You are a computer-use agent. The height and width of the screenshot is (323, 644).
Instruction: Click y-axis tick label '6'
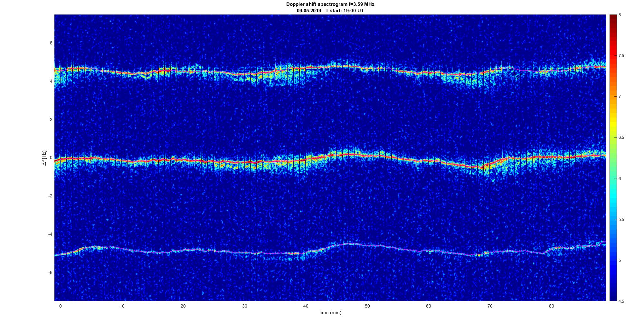[51, 43]
